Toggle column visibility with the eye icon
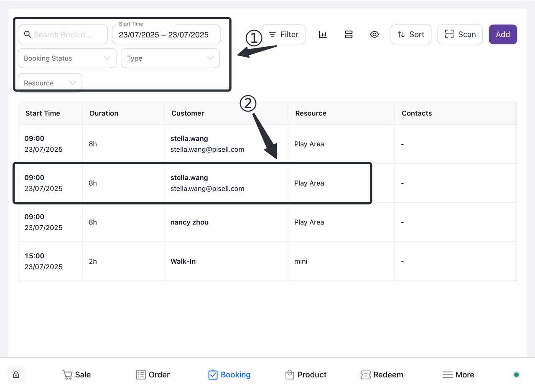Image resolution: width=535 pixels, height=392 pixels. tap(374, 35)
